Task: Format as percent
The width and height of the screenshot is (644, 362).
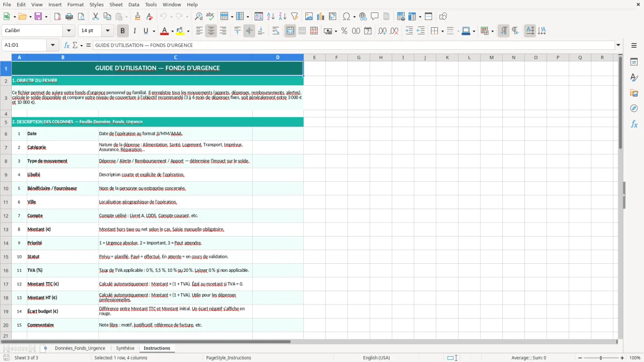Action: tap(344, 31)
